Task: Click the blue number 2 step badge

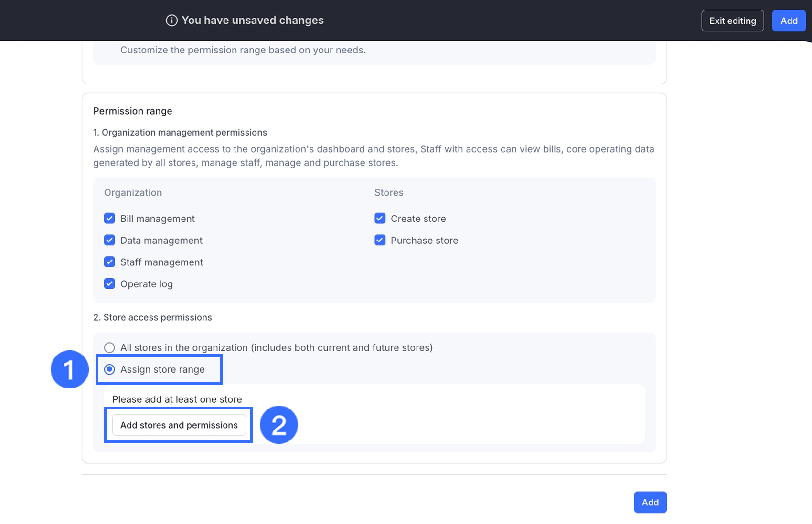Action: pyautogui.click(x=279, y=425)
